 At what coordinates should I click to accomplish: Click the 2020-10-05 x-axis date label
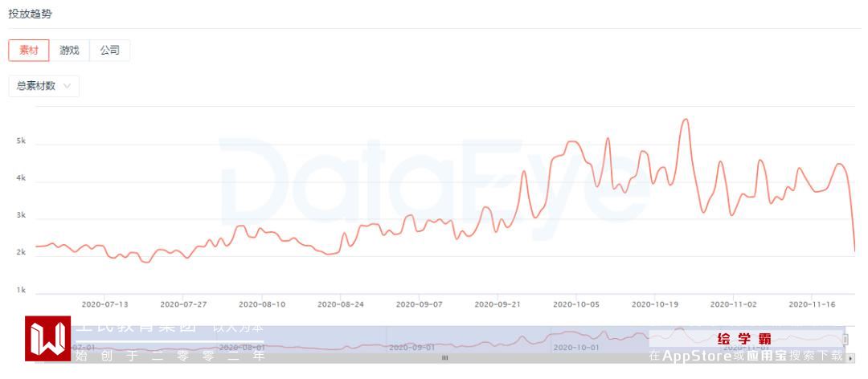(x=576, y=305)
